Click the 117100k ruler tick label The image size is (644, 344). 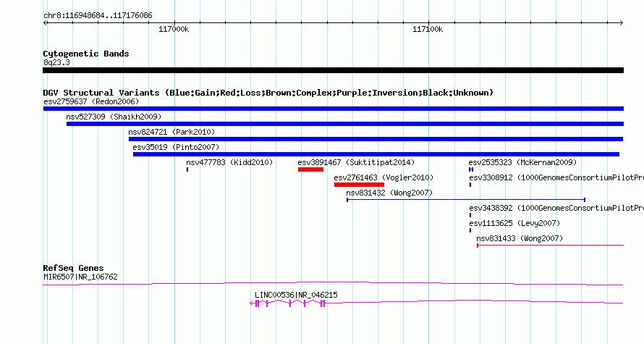point(428,29)
